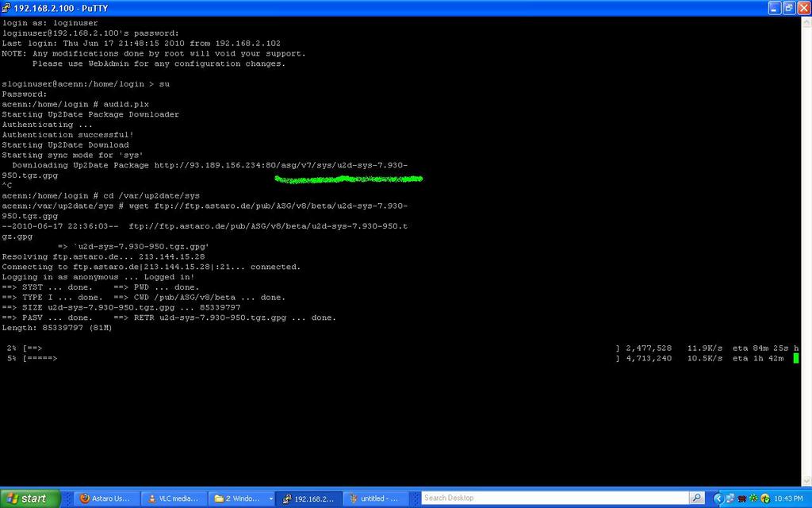The height and width of the screenshot is (508, 812).
Task: Focus the Search Desktop input field
Action: pos(555,498)
